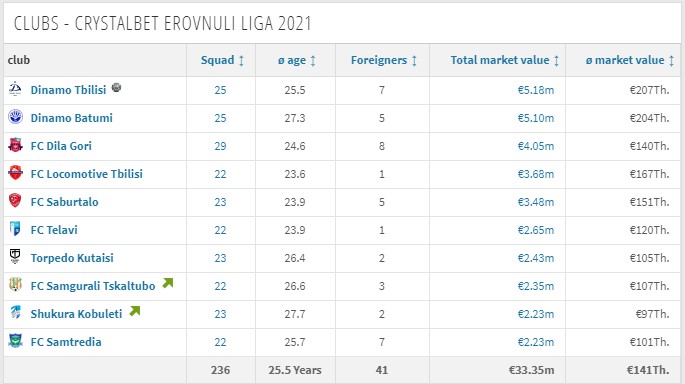The width and height of the screenshot is (685, 384).
Task: Open Dinamo Batumi €5.10m market value link
Action: 536,118
